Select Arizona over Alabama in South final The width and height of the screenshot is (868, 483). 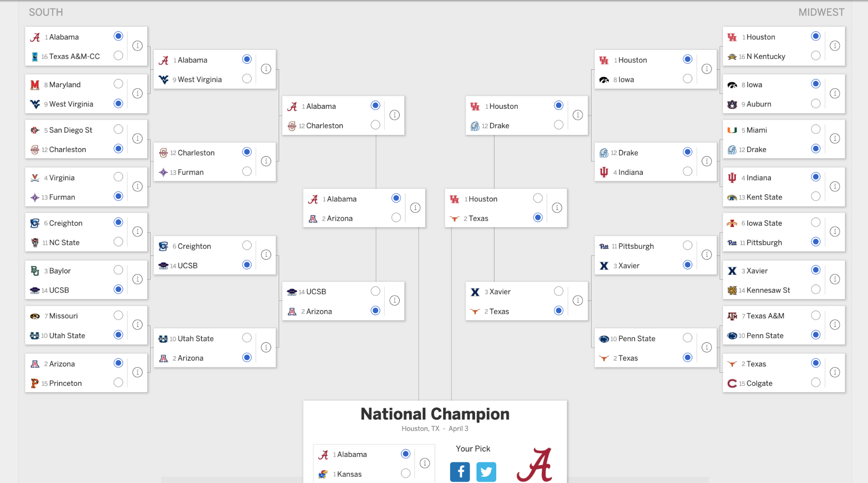point(396,218)
